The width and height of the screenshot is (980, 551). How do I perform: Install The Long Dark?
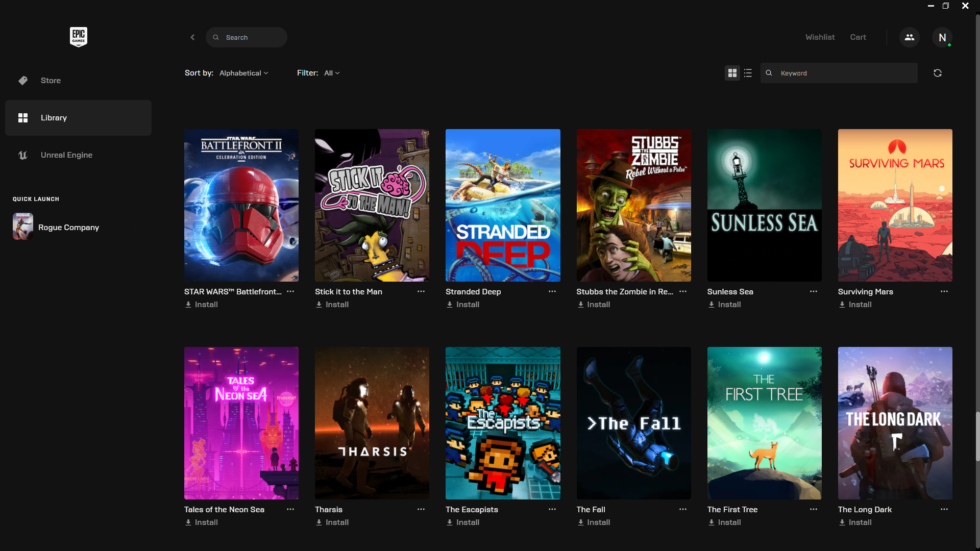point(855,522)
